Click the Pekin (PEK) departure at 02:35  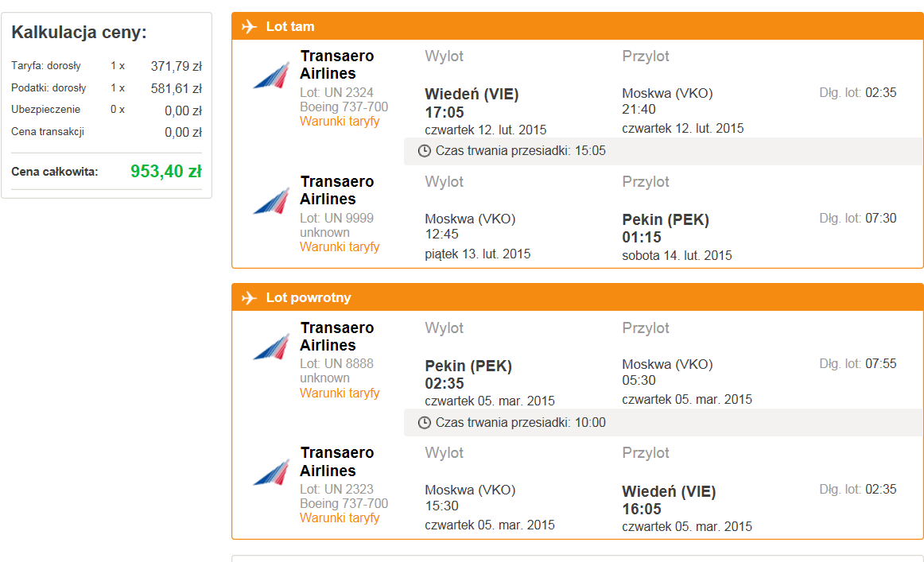click(x=468, y=374)
